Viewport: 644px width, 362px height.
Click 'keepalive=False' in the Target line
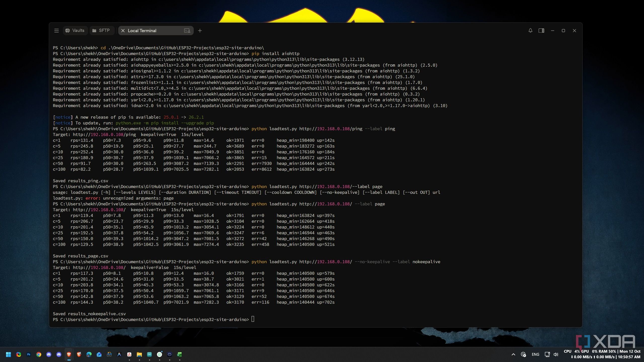[150, 267]
